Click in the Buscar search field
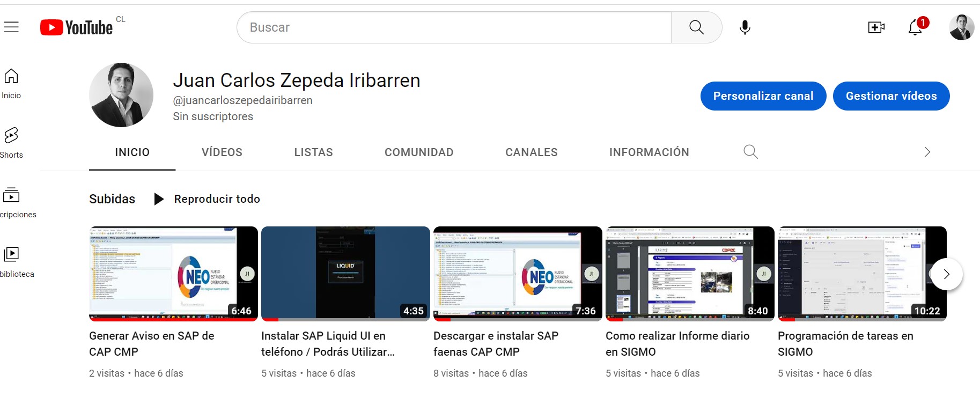The height and width of the screenshot is (404, 980). (x=454, y=27)
